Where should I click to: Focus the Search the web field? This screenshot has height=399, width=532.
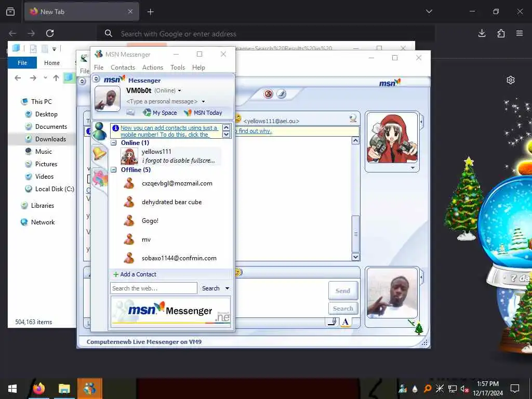(153, 288)
